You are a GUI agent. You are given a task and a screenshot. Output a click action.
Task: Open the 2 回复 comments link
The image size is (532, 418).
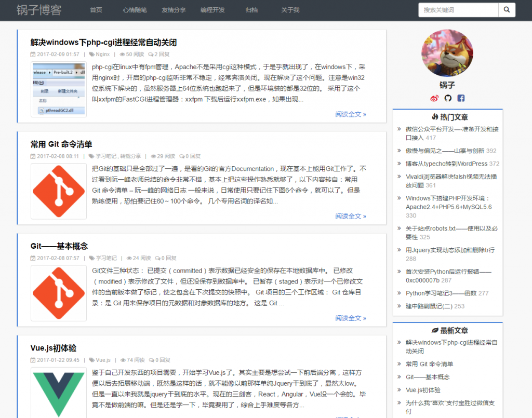(x=159, y=54)
